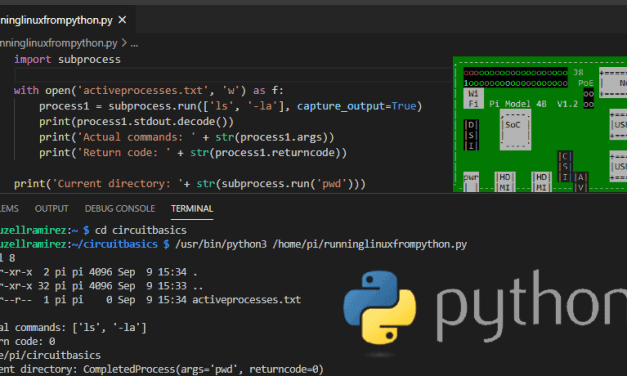
Task: Open the partially visible PROBLEMS panel tab
Action: [x=9, y=208]
